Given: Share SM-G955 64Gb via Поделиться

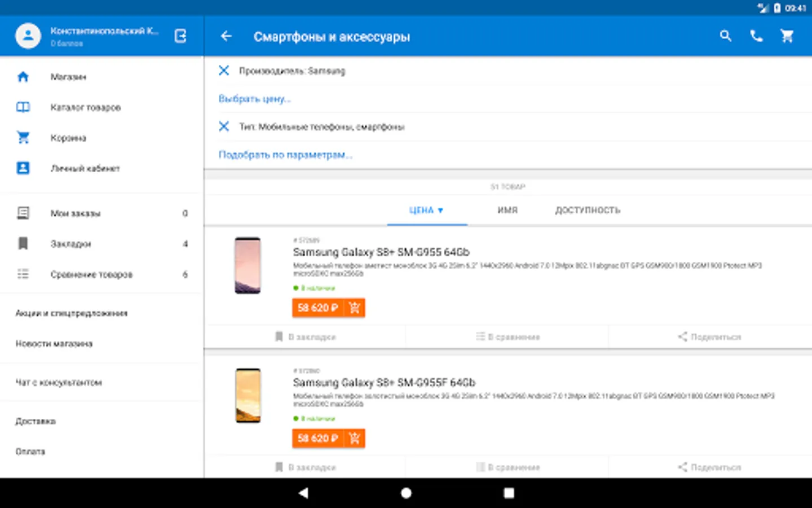Looking at the screenshot, I should 709,337.
